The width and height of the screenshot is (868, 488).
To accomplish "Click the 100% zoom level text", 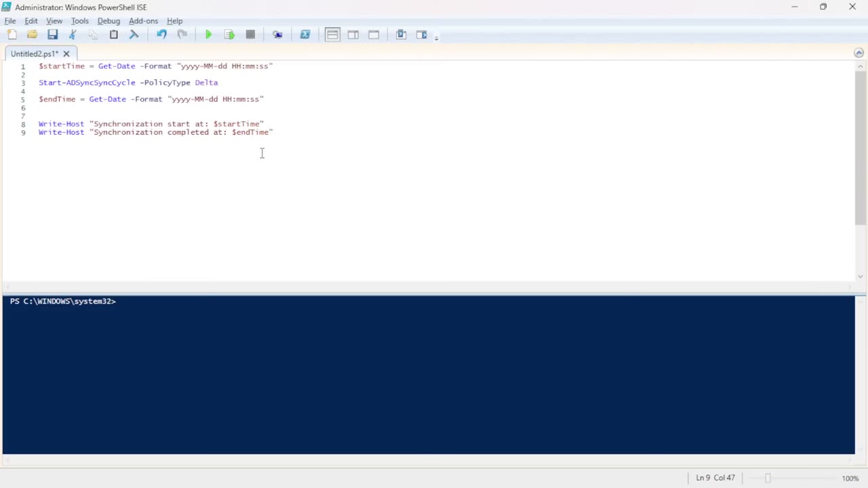I will 850,478.
